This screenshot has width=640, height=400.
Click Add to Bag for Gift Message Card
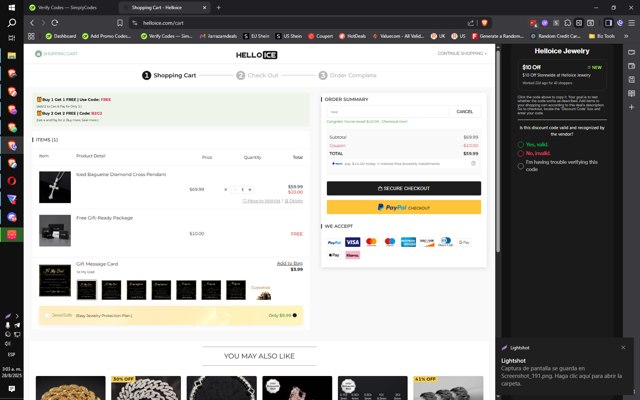pos(289,263)
